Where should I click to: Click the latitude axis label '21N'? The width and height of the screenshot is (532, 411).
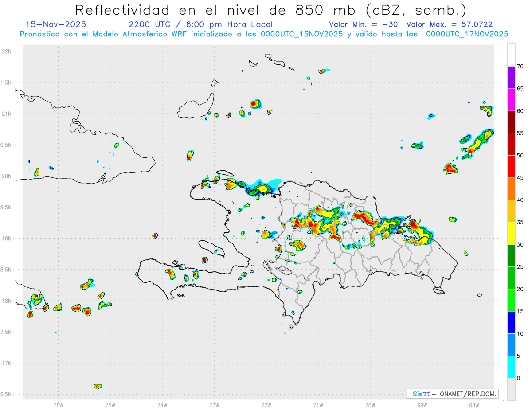[x=8, y=114]
